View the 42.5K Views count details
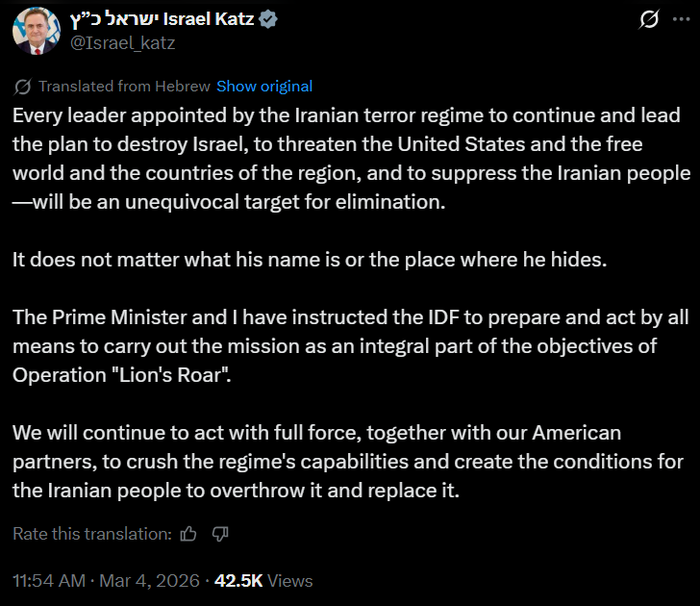 pos(262,581)
